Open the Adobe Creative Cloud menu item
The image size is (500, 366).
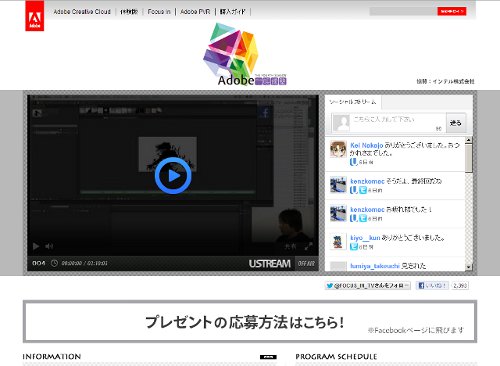[x=82, y=12]
